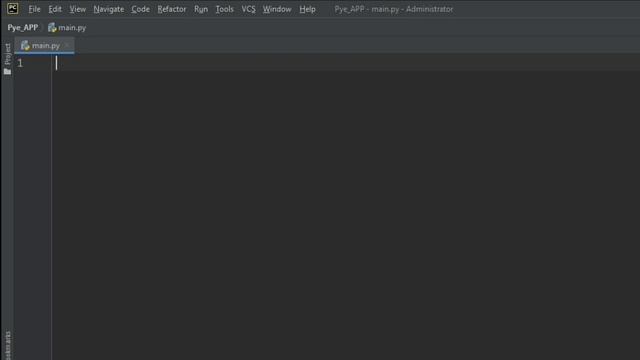This screenshot has height=360, width=640.
Task: Open the Run menu
Action: tap(201, 9)
